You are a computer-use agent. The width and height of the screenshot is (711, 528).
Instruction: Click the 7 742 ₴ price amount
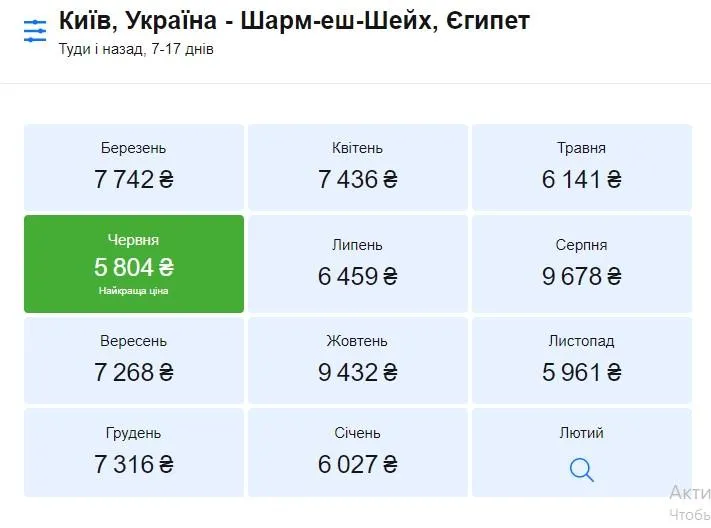[x=134, y=180]
